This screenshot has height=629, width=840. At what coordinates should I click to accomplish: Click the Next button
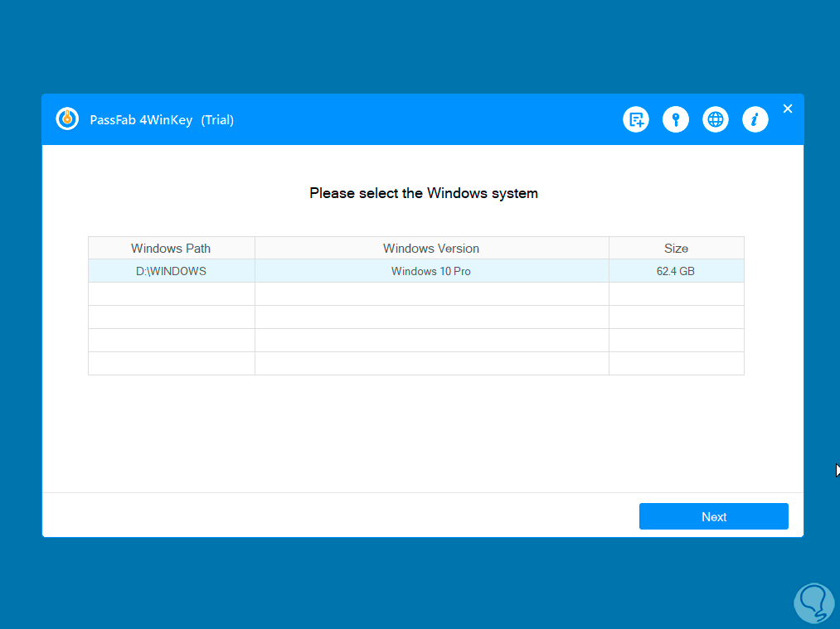(x=714, y=516)
